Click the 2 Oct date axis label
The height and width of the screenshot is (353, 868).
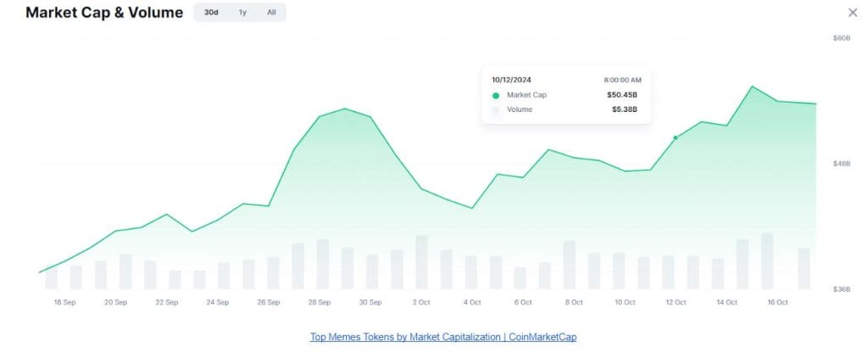coord(421,302)
